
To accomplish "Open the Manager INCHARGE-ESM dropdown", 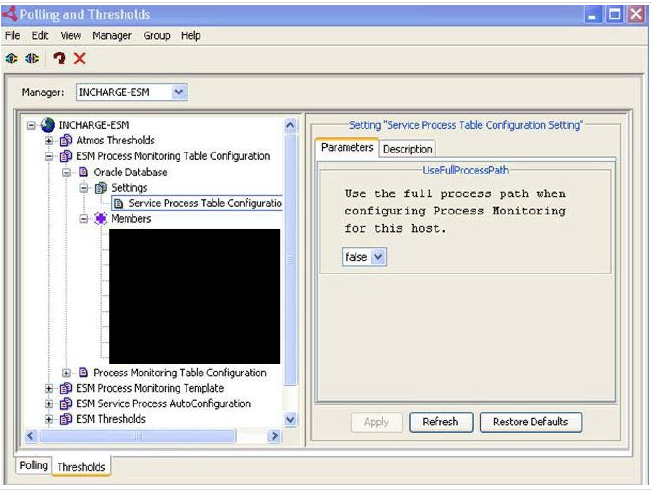I will click(179, 92).
